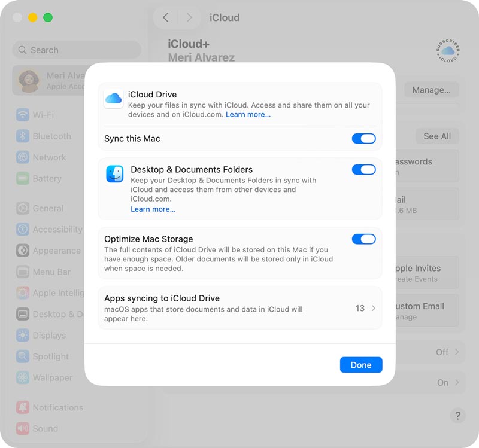
Task: Select the Bluetooth sidebar icon
Action: [23, 136]
